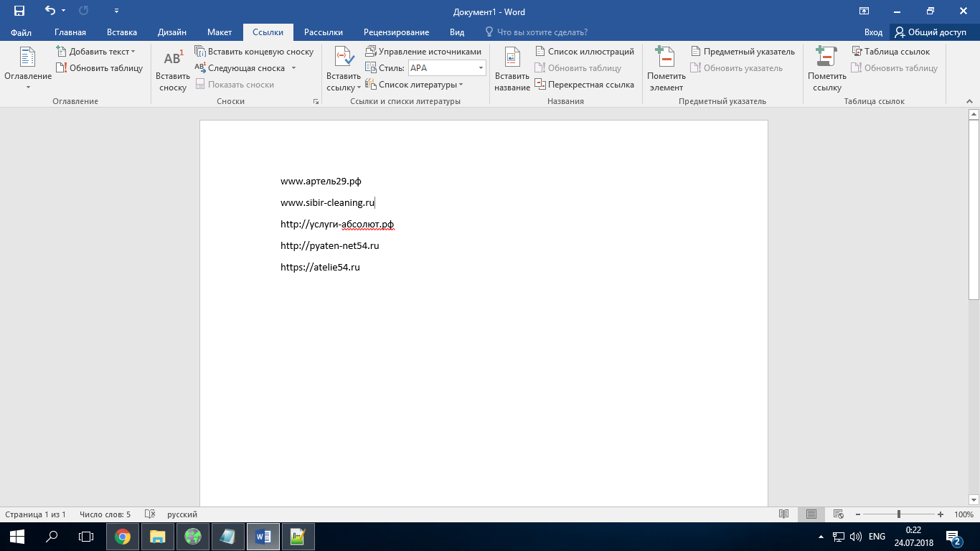Screen dimensions: 980x551
Task: Undo the last action
Action: coord(50,11)
